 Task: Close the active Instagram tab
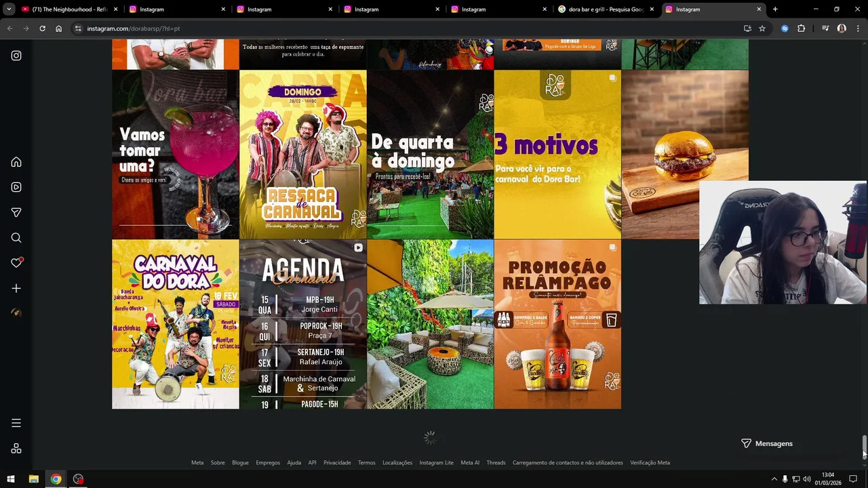point(759,9)
